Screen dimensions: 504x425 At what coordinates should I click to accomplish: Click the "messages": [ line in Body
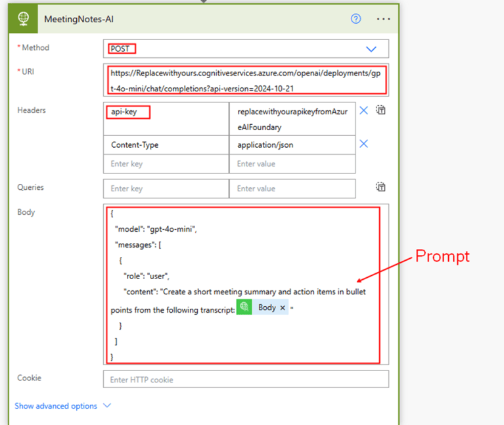coord(138,245)
